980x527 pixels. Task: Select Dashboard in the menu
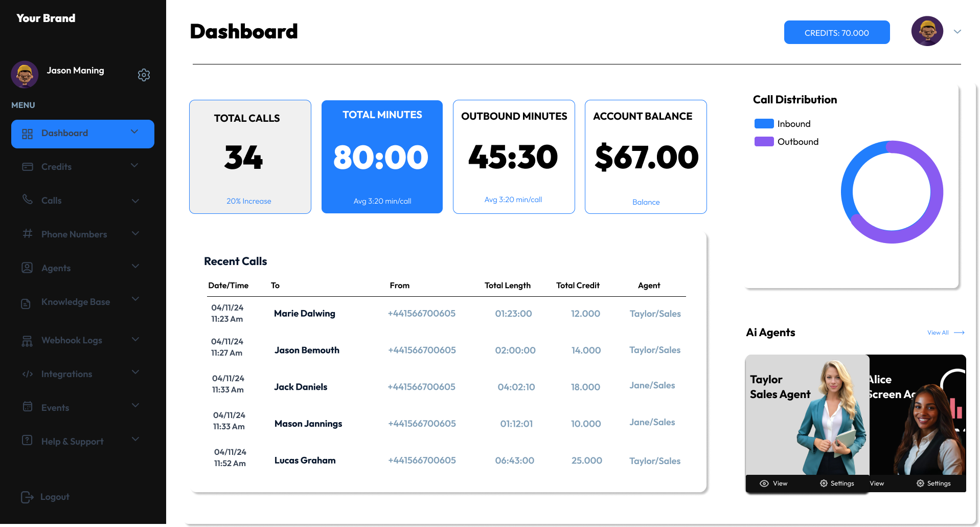[83, 134]
